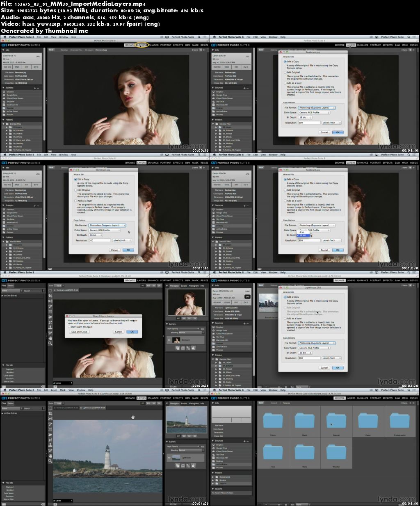Image resolution: width=420 pixels, height=506 pixels.
Task: Switch to PORTRAIT tab in 00:04:40 frame
Action: (x=376, y=398)
